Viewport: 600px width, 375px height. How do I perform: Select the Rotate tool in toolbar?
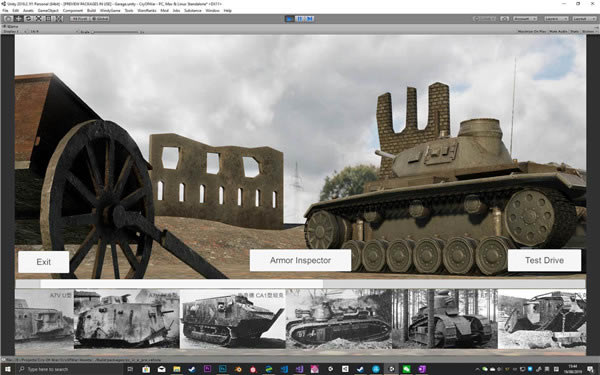click(28, 18)
